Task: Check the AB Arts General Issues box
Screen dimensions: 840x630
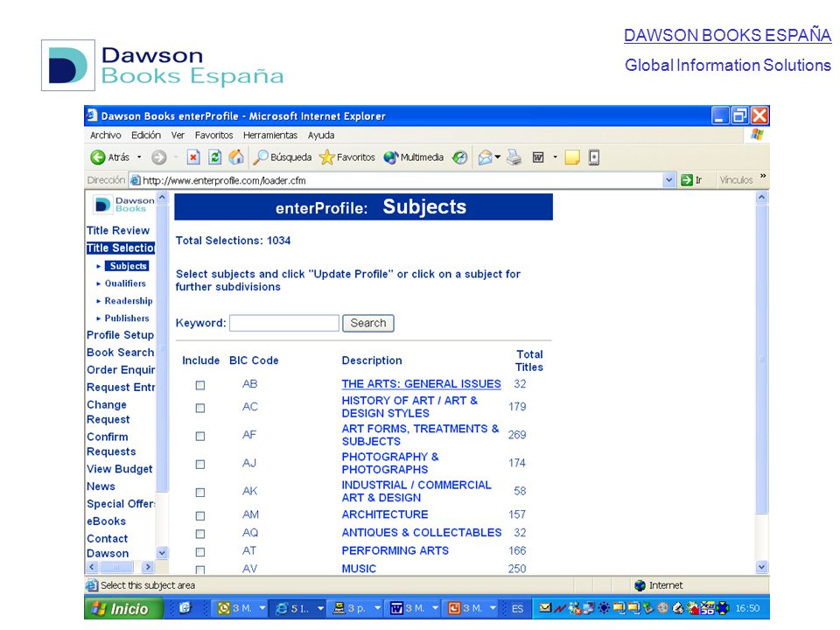Action: point(200,385)
